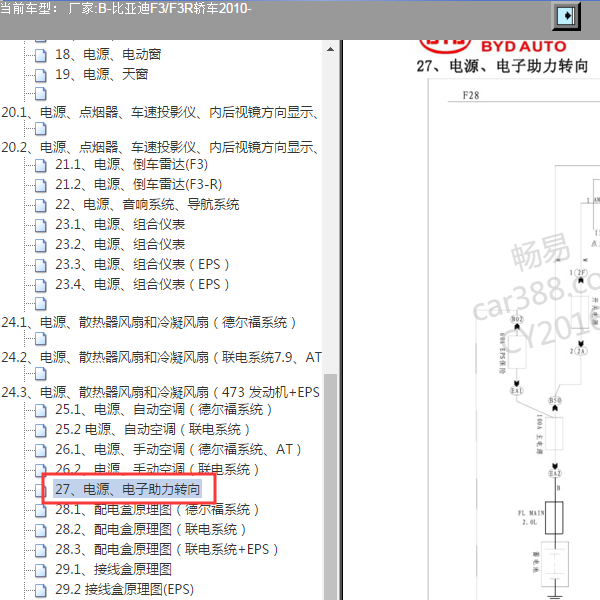The height and width of the screenshot is (600, 600).
Task: Select 20.2 电源、点烟器、车速投影仪 entry
Action: (x=160, y=147)
